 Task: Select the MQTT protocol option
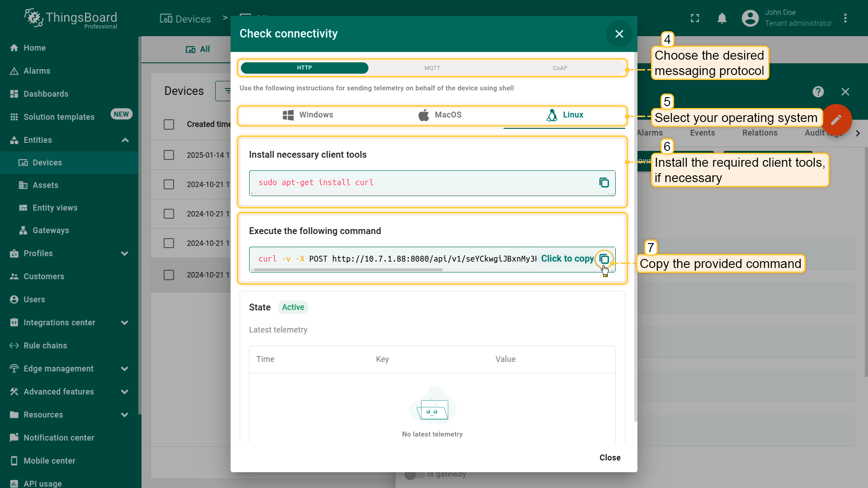432,68
